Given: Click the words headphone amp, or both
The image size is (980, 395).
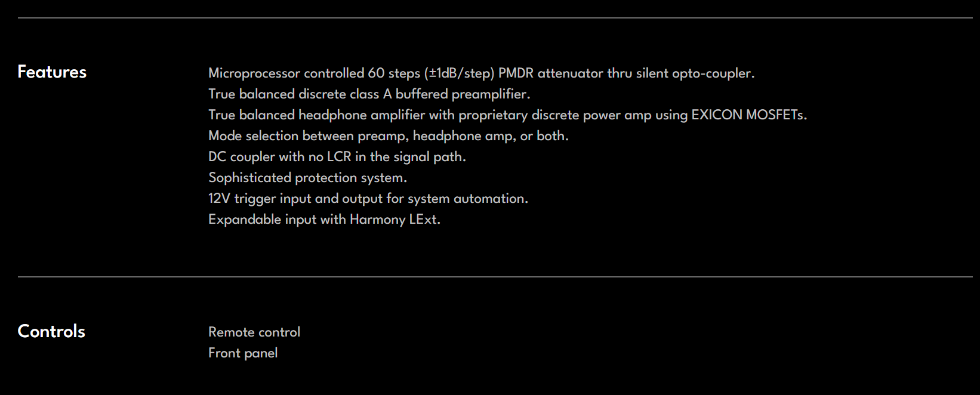Looking at the screenshot, I should [491, 136].
